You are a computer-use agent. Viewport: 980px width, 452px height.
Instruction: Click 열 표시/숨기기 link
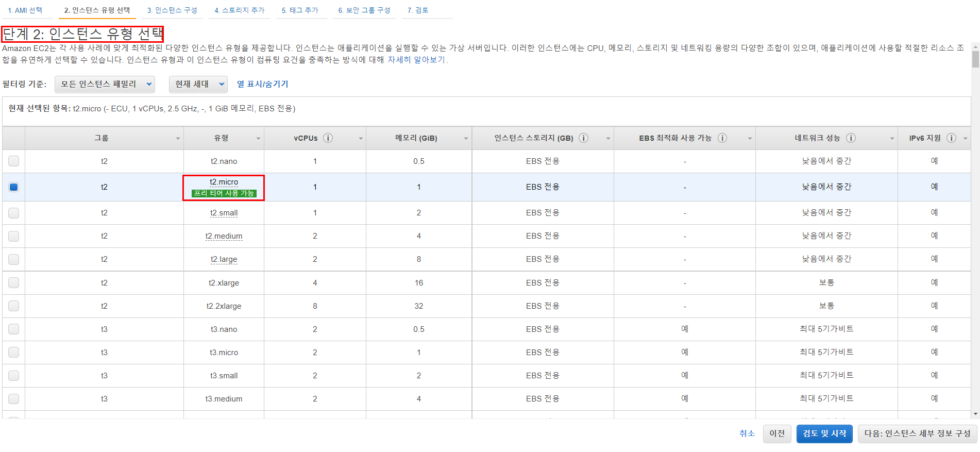point(262,84)
